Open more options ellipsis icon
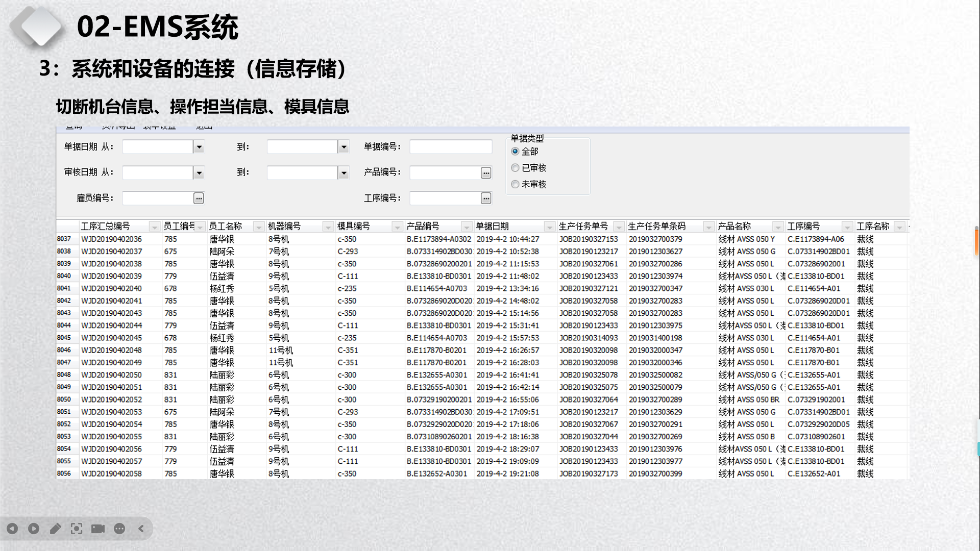This screenshot has width=980, height=551. point(119,529)
